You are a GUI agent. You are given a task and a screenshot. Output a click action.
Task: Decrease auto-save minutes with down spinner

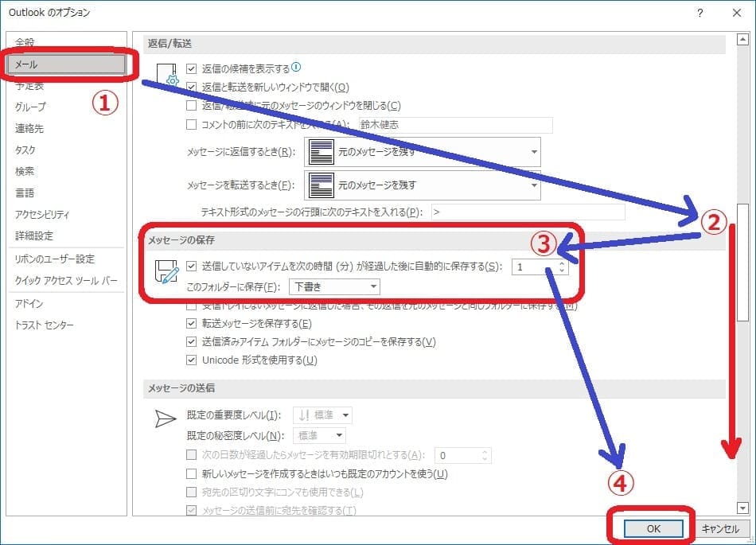[562, 271]
